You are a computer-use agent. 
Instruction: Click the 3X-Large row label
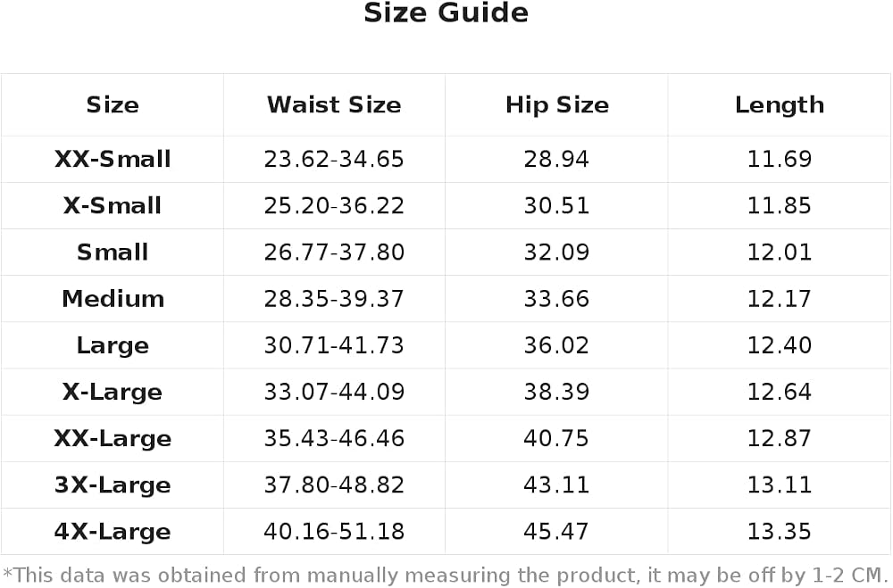pyautogui.click(x=113, y=486)
